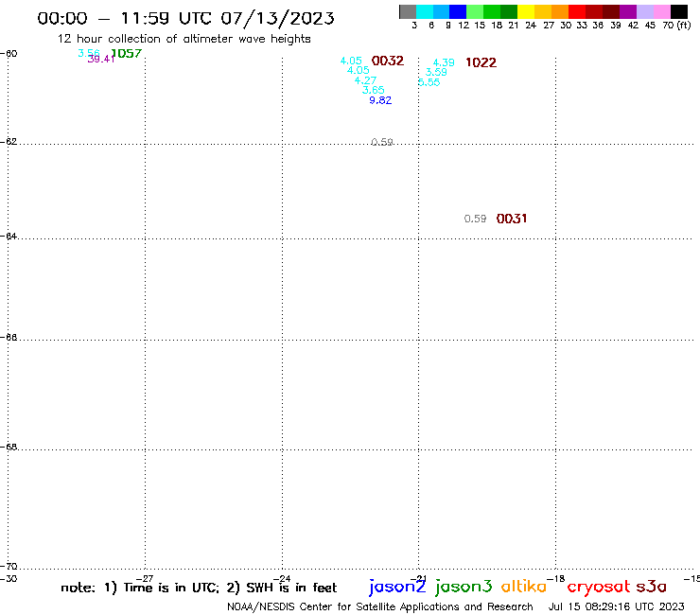Click the 0032 pass time label
The width and height of the screenshot is (700, 615).
[388, 61]
